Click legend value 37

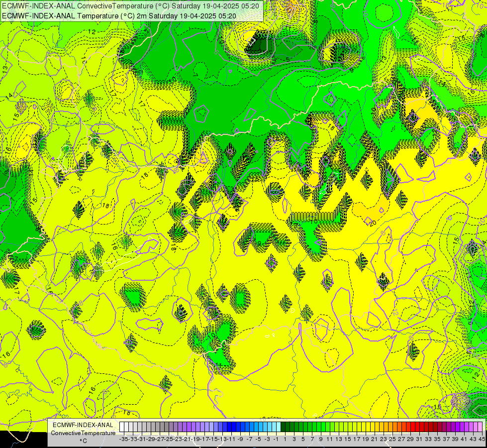[x=447, y=440]
